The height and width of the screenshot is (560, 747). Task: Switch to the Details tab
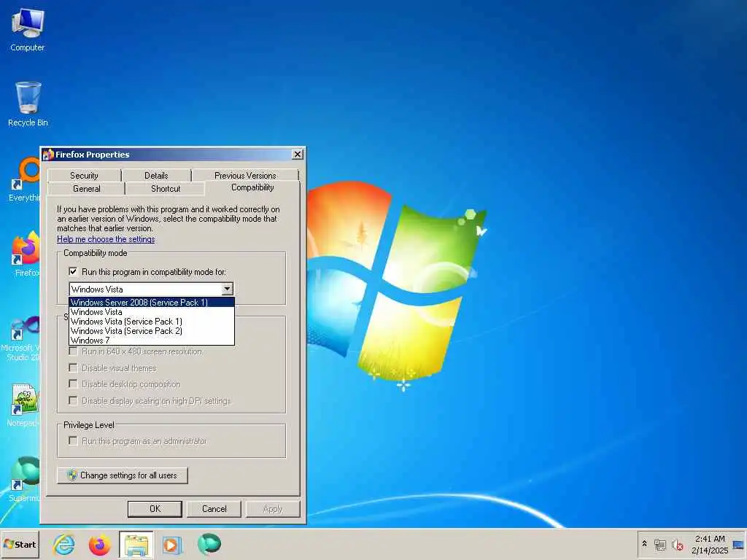click(156, 175)
